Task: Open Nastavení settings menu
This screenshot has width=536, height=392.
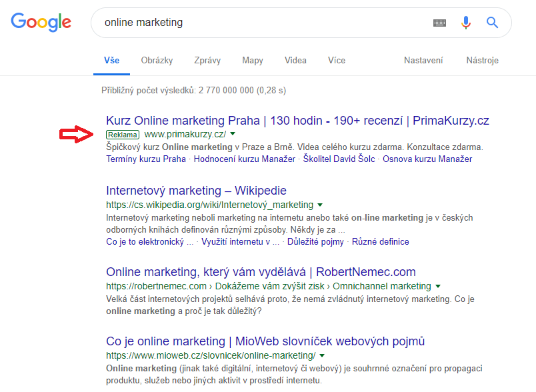Action: pos(423,61)
